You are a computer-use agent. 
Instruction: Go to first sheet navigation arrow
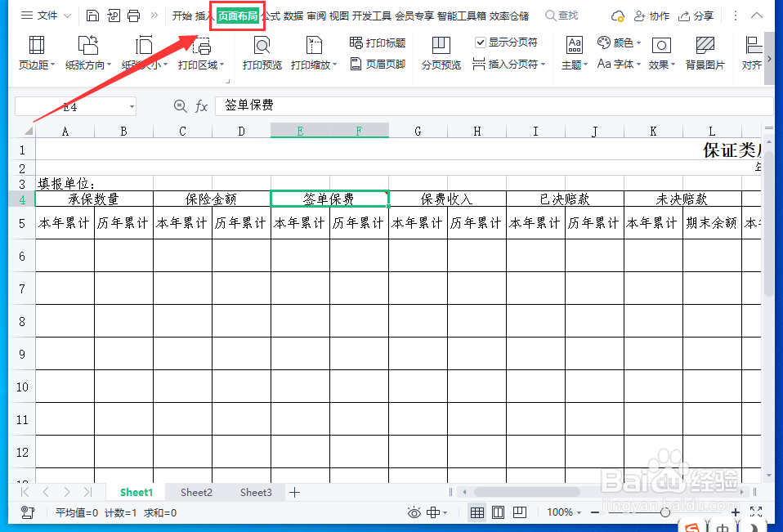(x=25, y=492)
